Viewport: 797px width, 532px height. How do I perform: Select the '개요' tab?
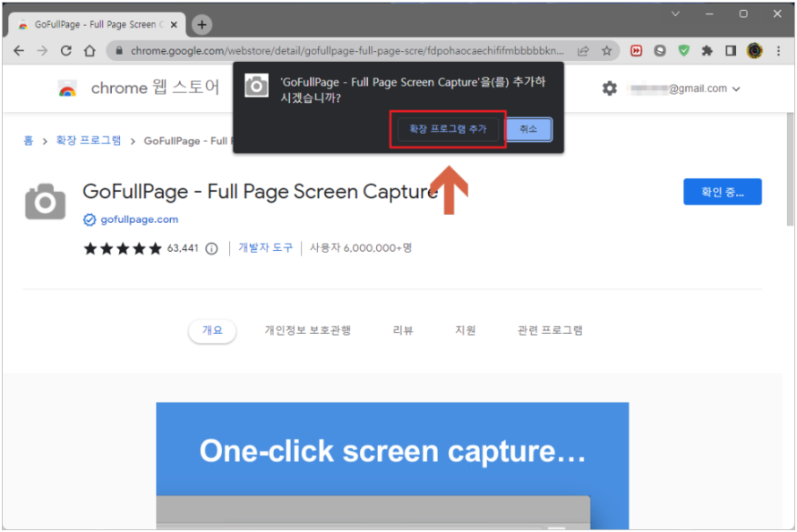[x=212, y=330]
